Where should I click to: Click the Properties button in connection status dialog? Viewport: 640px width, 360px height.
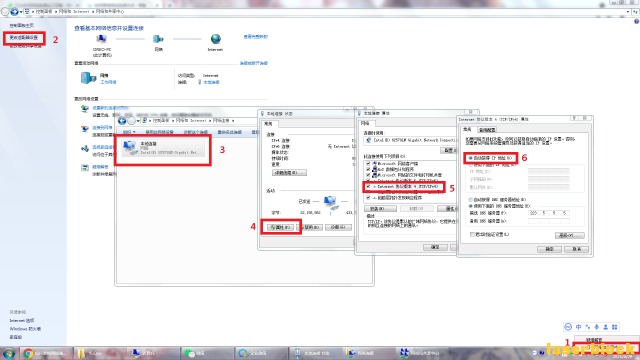(280, 227)
